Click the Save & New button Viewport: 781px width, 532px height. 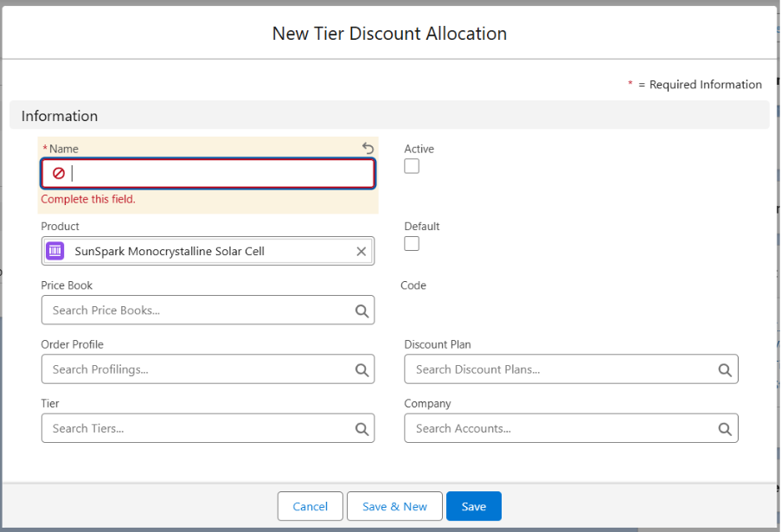[x=394, y=506]
